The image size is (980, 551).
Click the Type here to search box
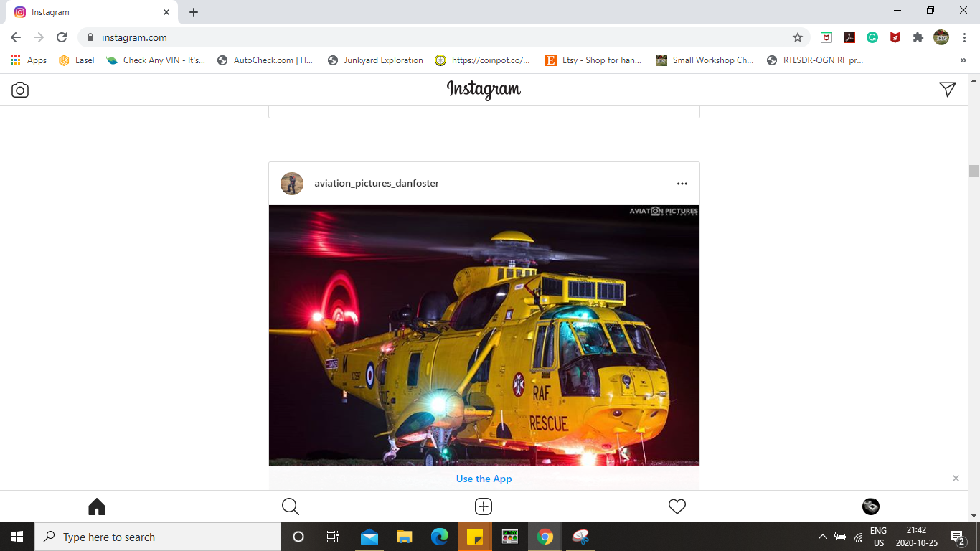[158, 537]
